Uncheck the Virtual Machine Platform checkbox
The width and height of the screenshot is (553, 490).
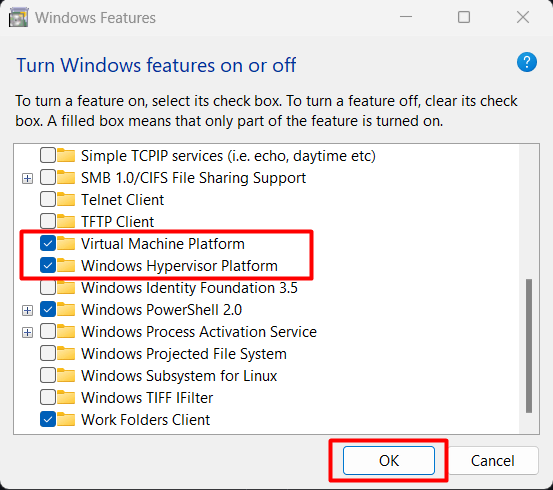click(48, 243)
